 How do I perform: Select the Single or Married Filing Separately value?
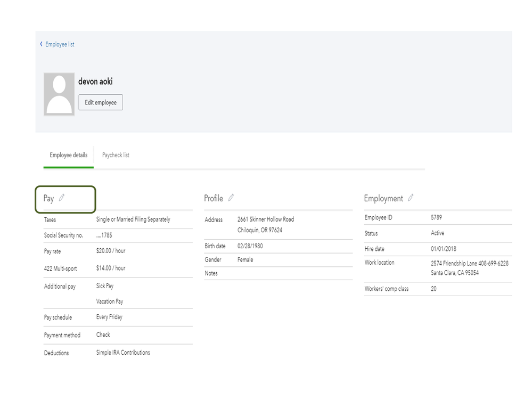133,219
